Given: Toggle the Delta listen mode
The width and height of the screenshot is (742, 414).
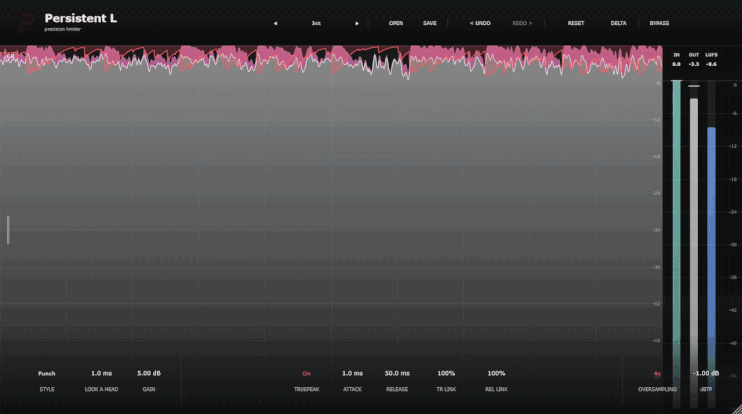Looking at the screenshot, I should [618, 23].
